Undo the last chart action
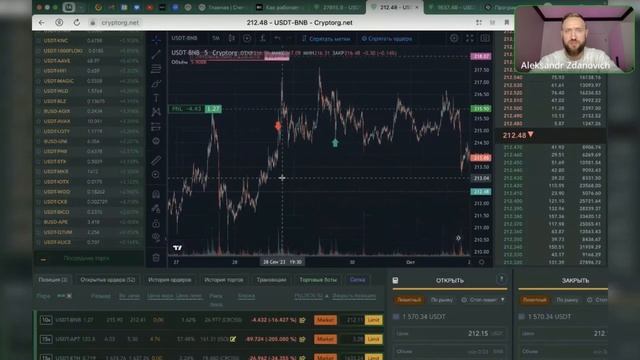The height and width of the screenshot is (360, 640). pos(278,38)
